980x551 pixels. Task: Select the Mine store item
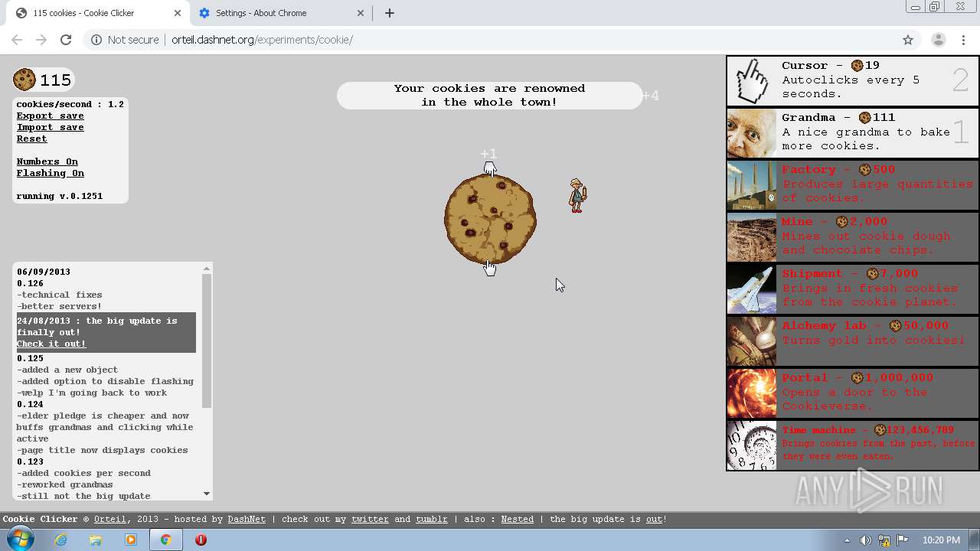click(x=853, y=237)
